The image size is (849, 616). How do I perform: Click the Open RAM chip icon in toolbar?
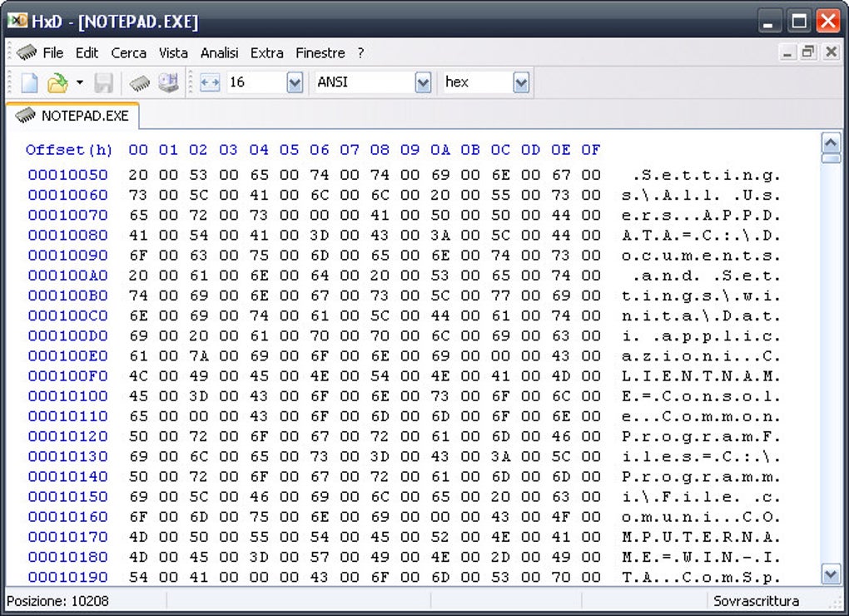pyautogui.click(x=140, y=82)
